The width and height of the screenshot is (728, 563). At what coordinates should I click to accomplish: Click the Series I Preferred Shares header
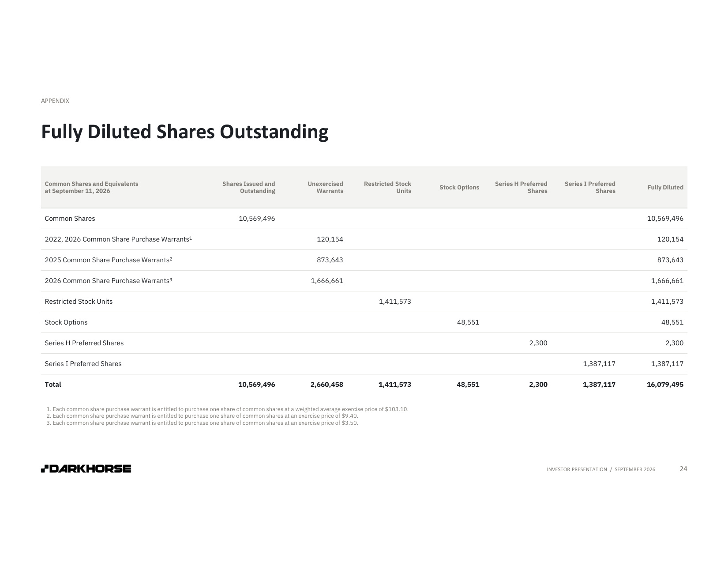coord(590,187)
